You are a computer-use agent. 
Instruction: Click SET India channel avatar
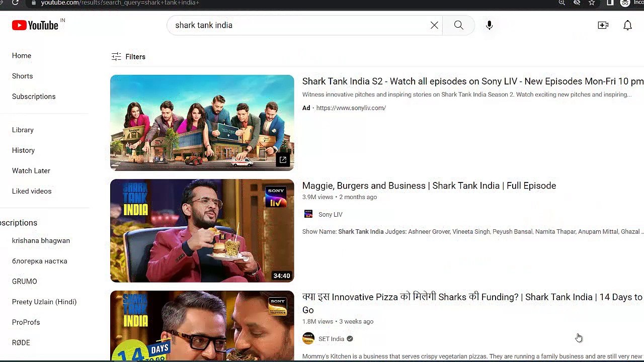click(308, 338)
